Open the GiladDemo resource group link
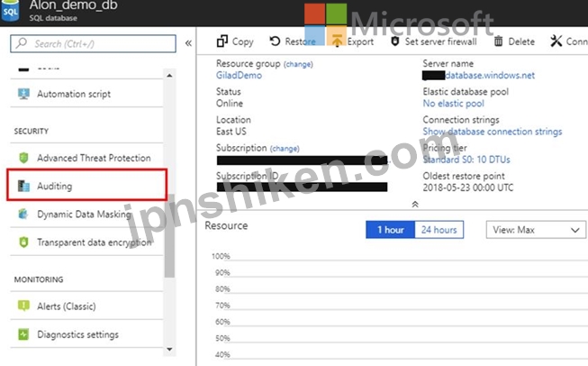Viewport: 588px width, 366px height. 239,75
